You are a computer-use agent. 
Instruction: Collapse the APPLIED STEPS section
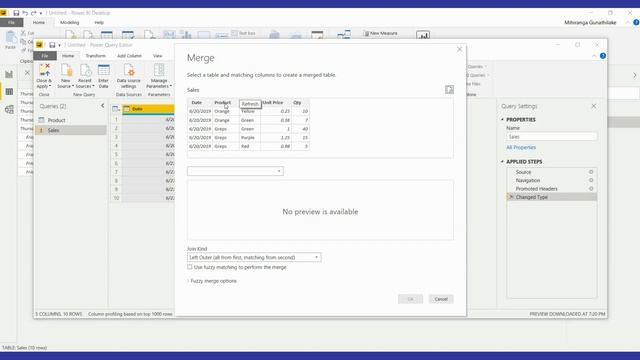(x=502, y=162)
